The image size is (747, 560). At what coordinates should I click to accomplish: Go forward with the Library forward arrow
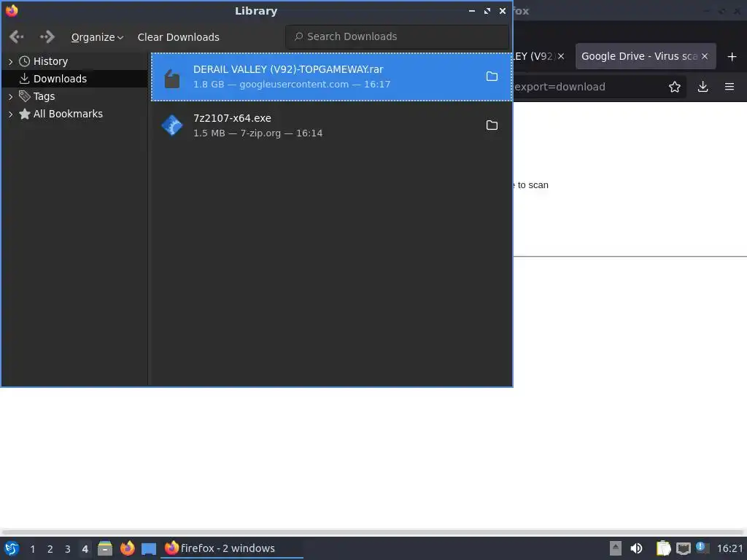click(47, 36)
